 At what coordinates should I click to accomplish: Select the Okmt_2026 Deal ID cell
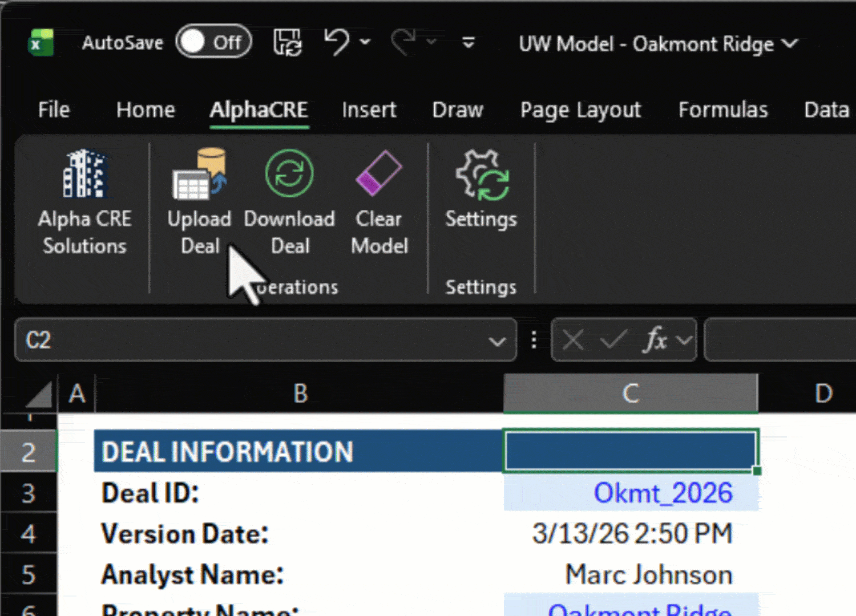coord(631,493)
